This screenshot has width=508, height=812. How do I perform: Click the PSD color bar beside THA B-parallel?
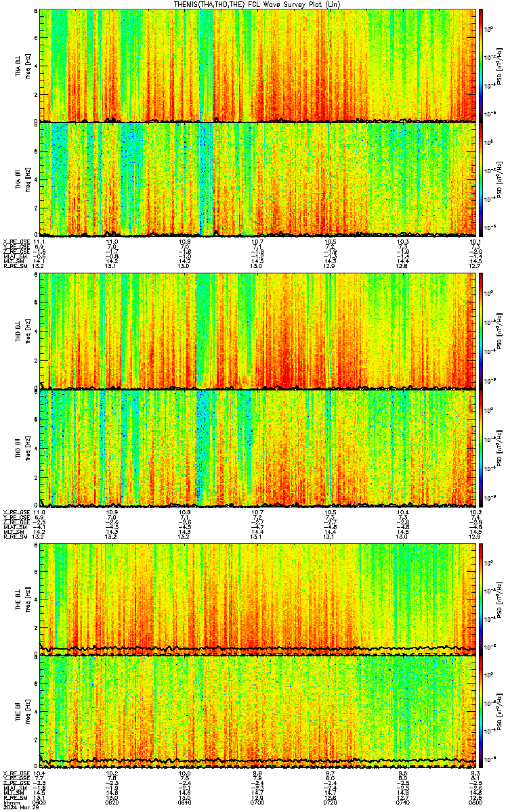click(481, 179)
